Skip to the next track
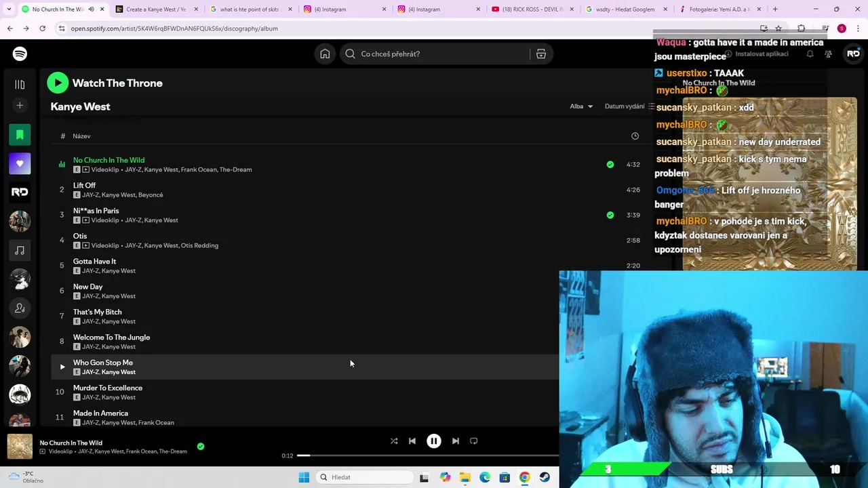 [455, 441]
